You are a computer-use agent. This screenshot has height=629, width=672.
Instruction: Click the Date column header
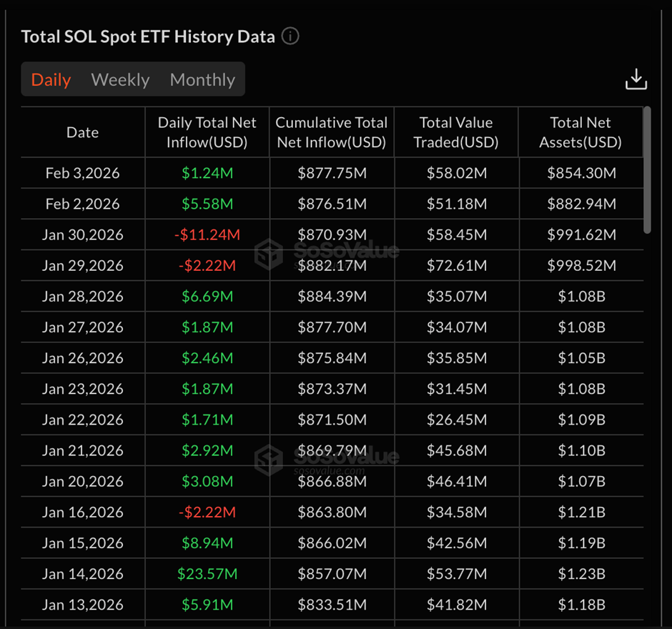point(82,132)
